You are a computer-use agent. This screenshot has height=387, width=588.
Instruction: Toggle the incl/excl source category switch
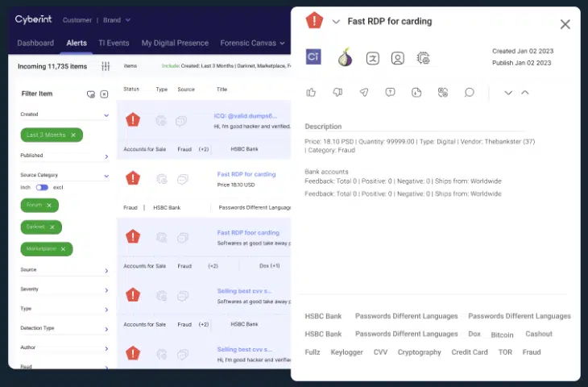(x=42, y=187)
